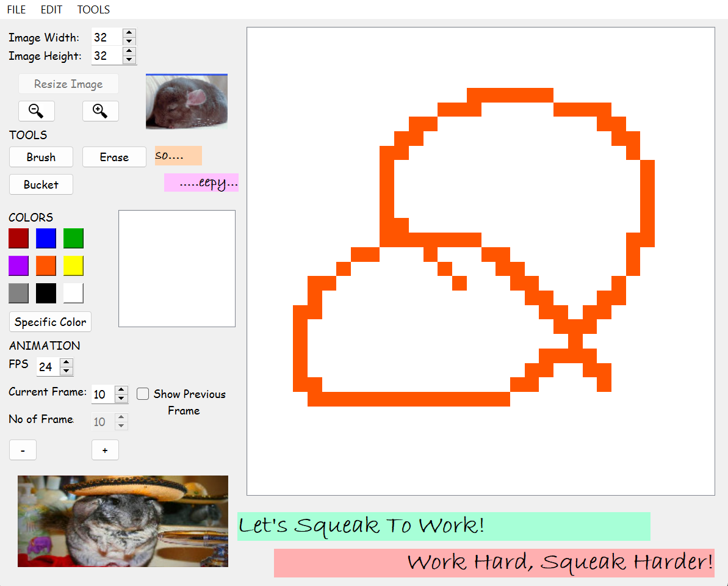
Task: Click the Image Width input field
Action: pyautogui.click(x=106, y=37)
